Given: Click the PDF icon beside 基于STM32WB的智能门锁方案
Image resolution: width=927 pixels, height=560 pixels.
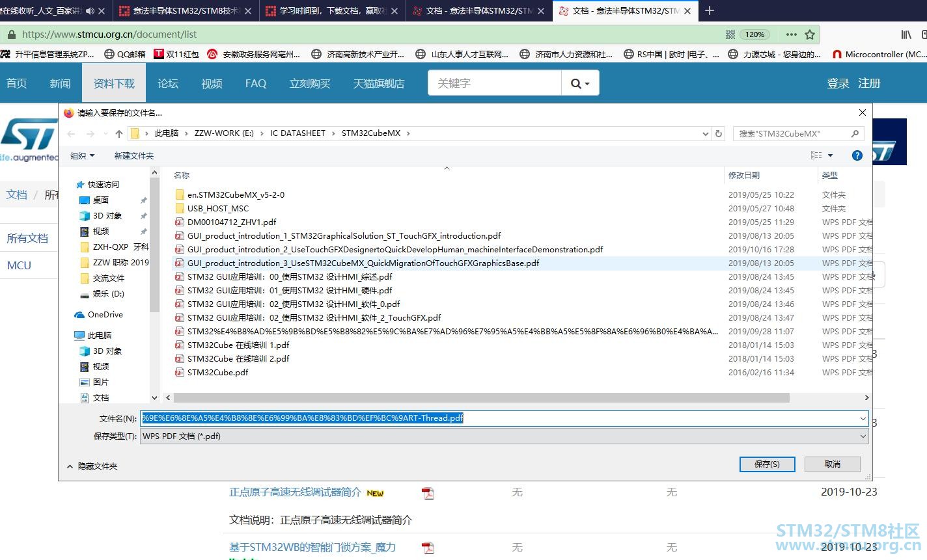Looking at the screenshot, I should tap(428, 548).
